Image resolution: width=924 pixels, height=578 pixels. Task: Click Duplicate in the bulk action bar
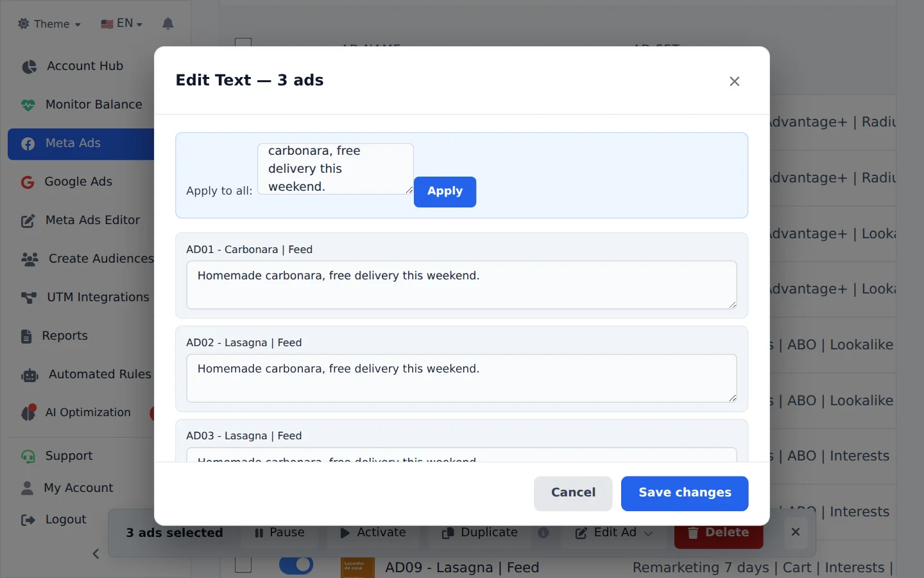coord(480,532)
